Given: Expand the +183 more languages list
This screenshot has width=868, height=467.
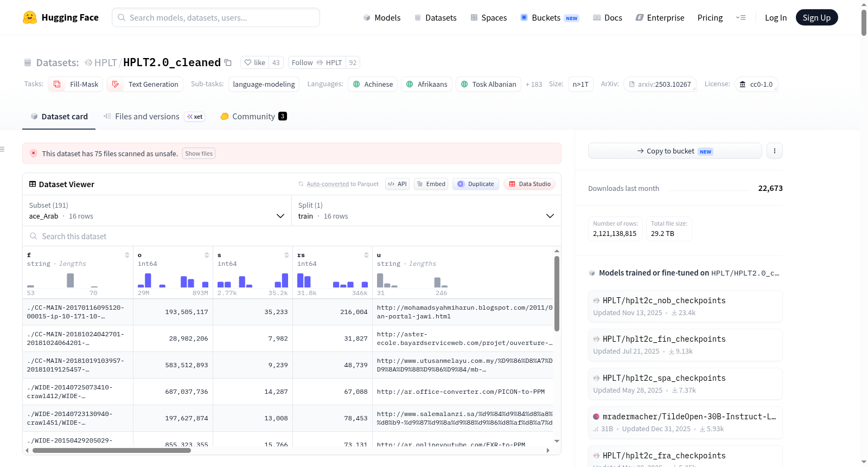Looking at the screenshot, I should (534, 85).
